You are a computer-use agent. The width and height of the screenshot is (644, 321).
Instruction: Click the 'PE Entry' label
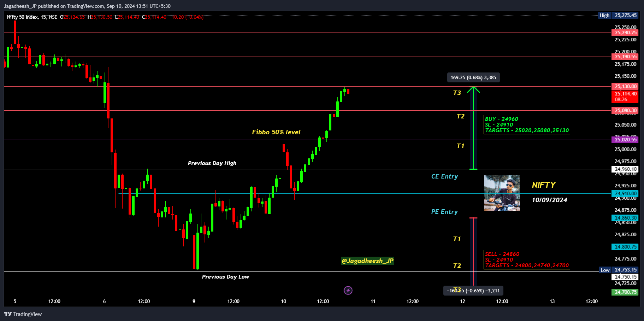point(444,212)
